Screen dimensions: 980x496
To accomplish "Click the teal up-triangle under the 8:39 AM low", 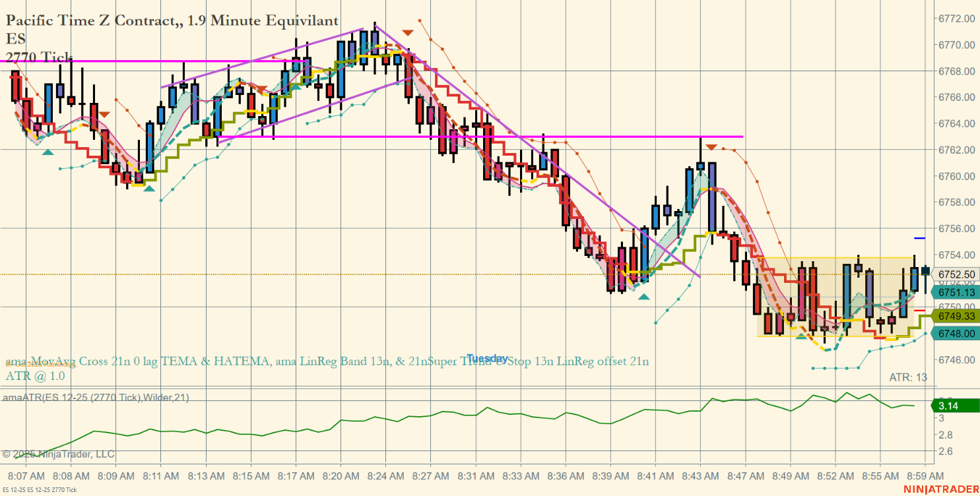I will (643, 297).
